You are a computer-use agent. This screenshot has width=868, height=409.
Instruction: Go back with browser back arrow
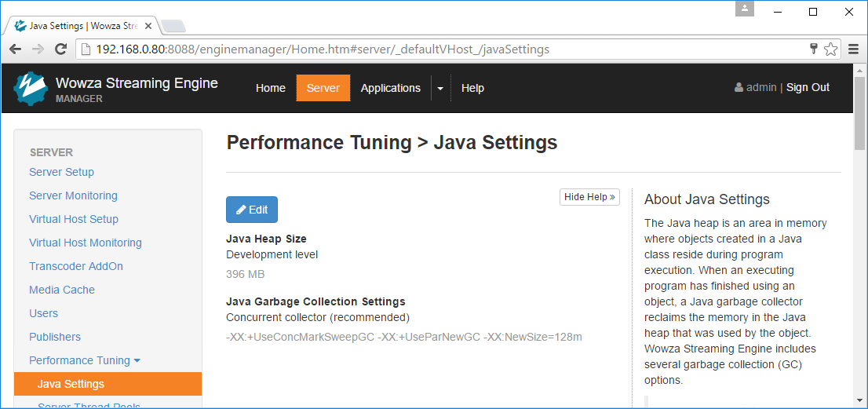15,49
